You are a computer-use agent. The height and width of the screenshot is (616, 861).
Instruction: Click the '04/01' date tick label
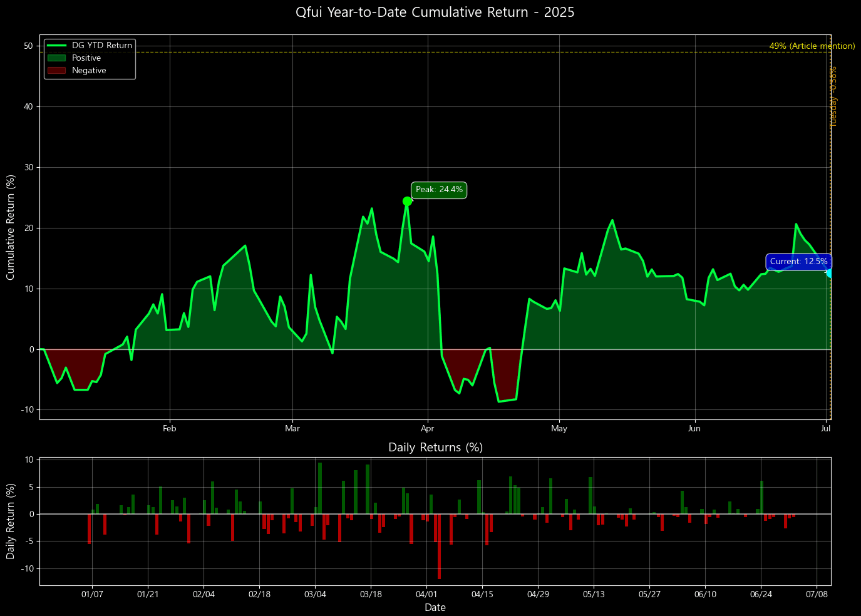426,594
